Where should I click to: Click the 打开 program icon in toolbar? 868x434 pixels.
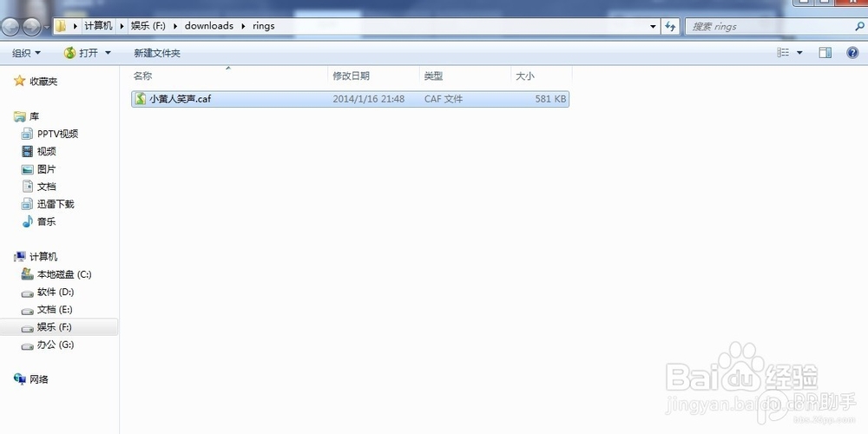tap(69, 53)
